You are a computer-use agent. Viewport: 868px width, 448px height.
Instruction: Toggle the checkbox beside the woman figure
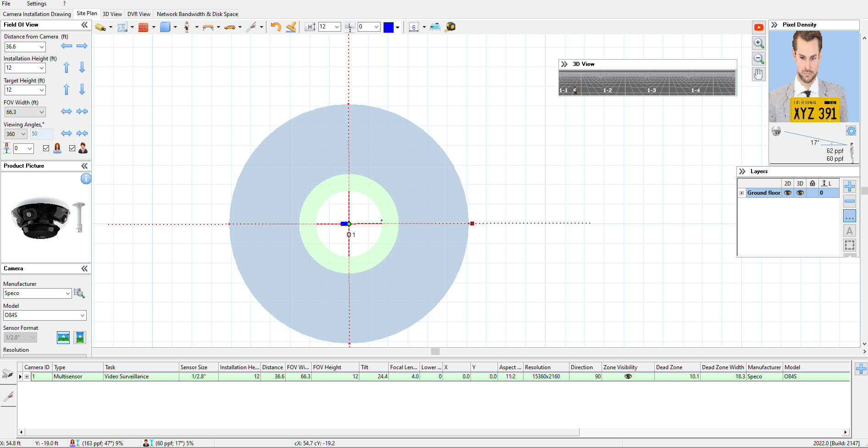pos(46,148)
